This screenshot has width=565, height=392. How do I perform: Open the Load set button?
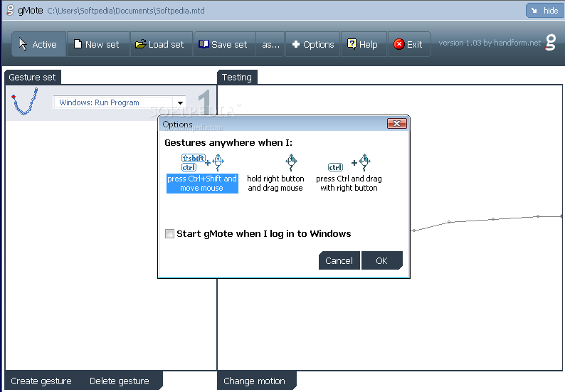(161, 44)
